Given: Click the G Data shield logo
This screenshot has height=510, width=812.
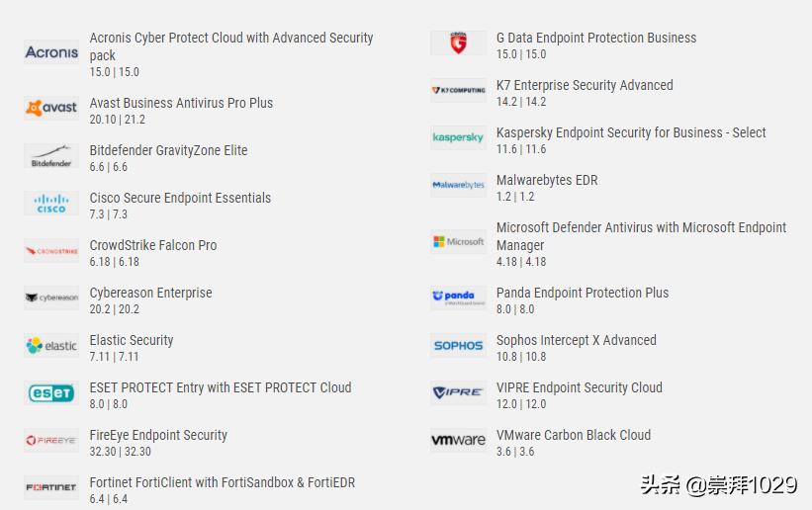Looking at the screenshot, I should (458, 43).
